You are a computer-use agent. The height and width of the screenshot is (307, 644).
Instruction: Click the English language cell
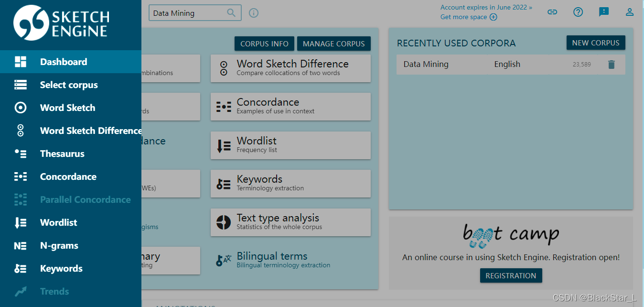[x=507, y=64]
